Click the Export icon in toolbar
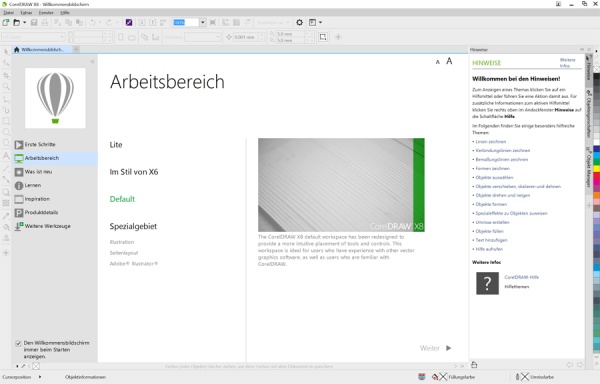This screenshot has height=384, width=600. [152, 23]
